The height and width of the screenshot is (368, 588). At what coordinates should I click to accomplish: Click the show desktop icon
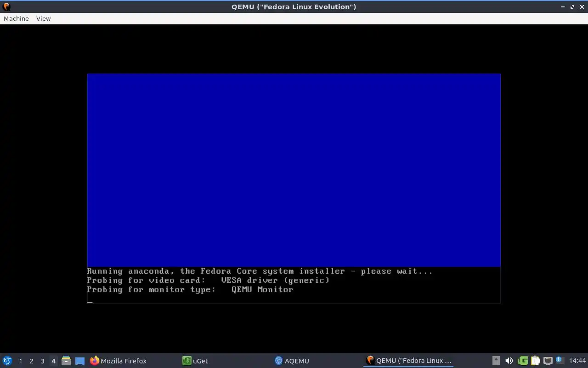click(80, 361)
